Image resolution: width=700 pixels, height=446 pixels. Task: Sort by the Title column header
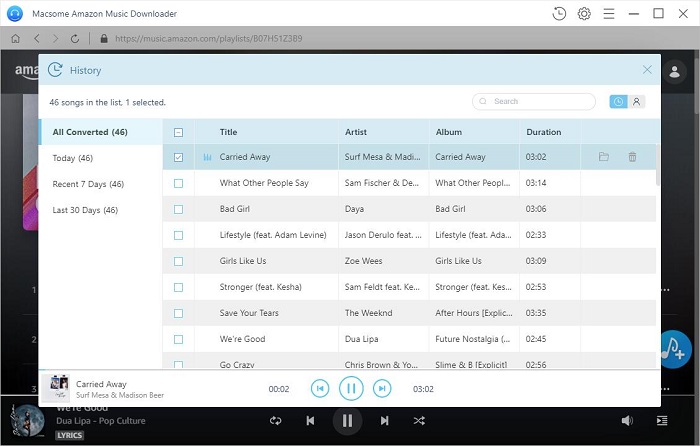pyautogui.click(x=228, y=132)
